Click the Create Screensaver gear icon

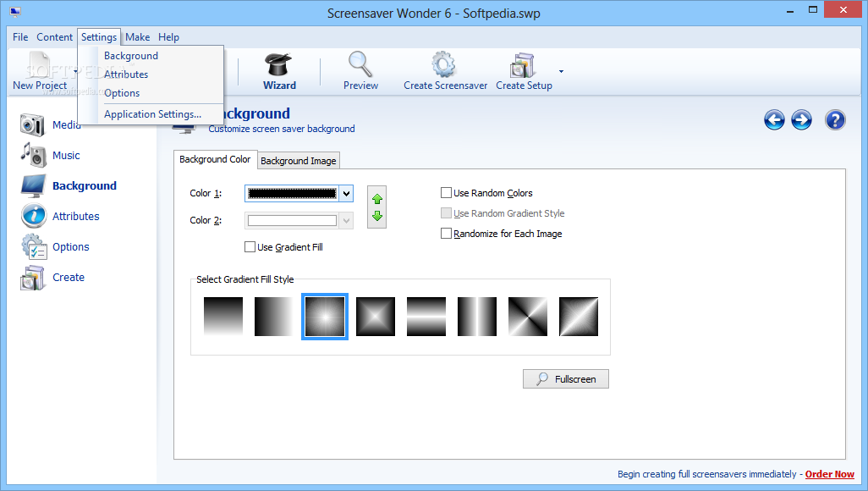(444, 64)
